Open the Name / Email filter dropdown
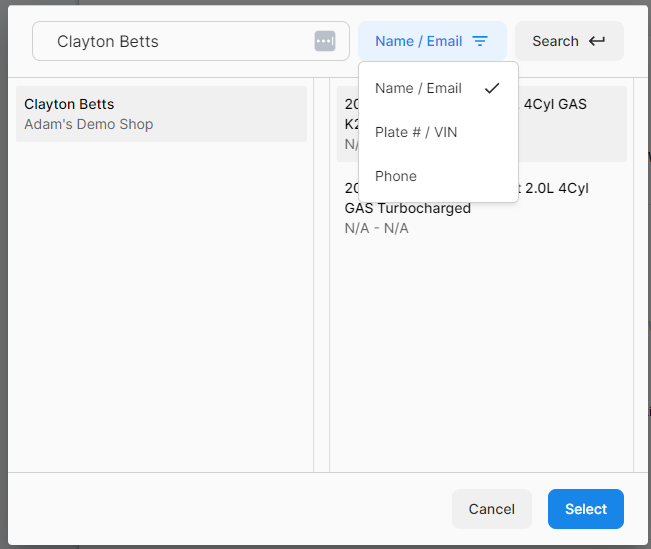The image size is (651, 549). coord(432,41)
